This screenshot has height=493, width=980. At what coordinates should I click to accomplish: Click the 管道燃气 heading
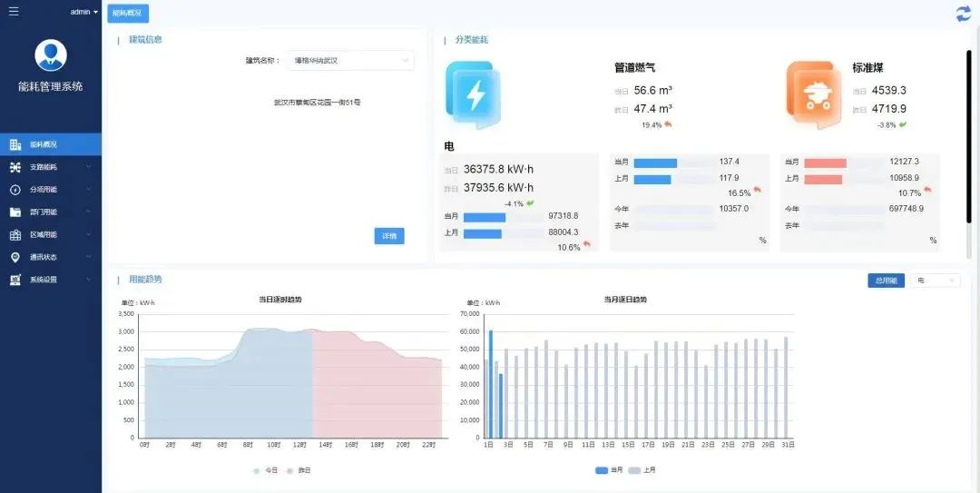[635, 67]
